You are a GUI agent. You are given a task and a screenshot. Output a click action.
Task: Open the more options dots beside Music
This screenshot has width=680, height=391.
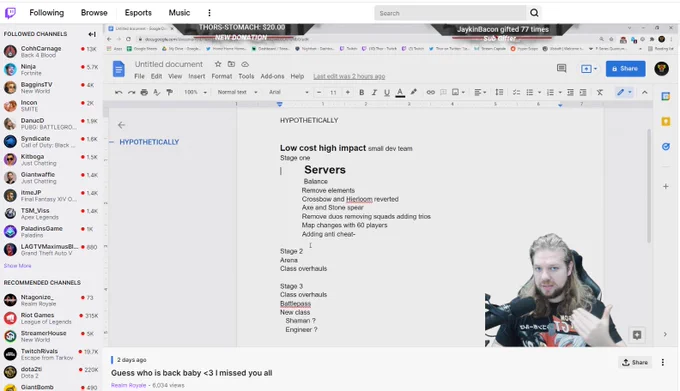[x=209, y=13]
